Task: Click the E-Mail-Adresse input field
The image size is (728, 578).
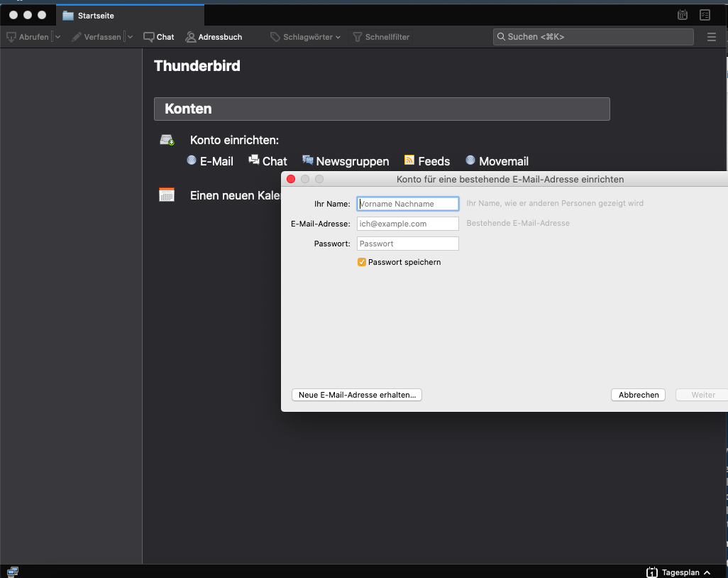Action: (408, 224)
